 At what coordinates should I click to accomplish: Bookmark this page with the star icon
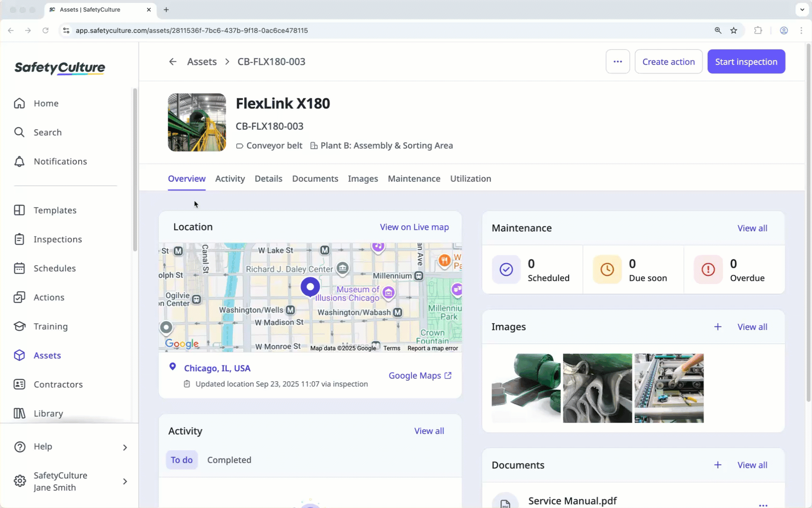click(734, 30)
